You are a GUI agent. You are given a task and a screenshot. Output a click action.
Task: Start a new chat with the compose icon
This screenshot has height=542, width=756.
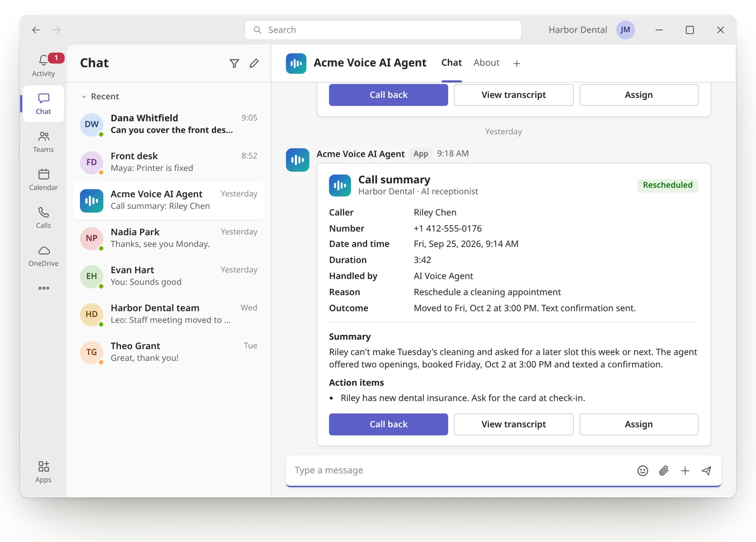(x=254, y=64)
